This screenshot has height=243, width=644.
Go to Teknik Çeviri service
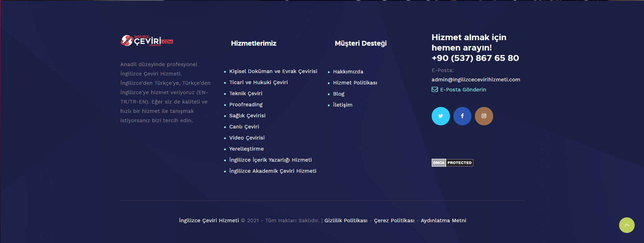[246, 93]
